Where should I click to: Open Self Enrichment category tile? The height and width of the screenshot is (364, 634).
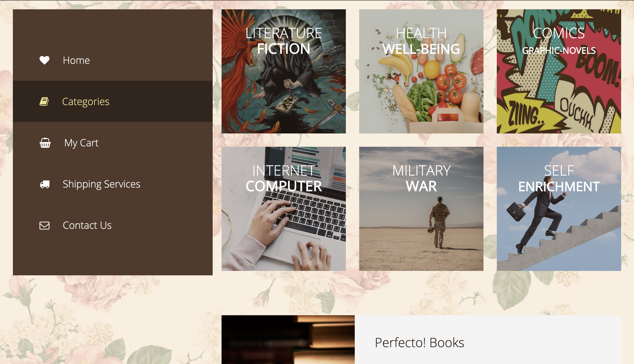click(x=559, y=209)
